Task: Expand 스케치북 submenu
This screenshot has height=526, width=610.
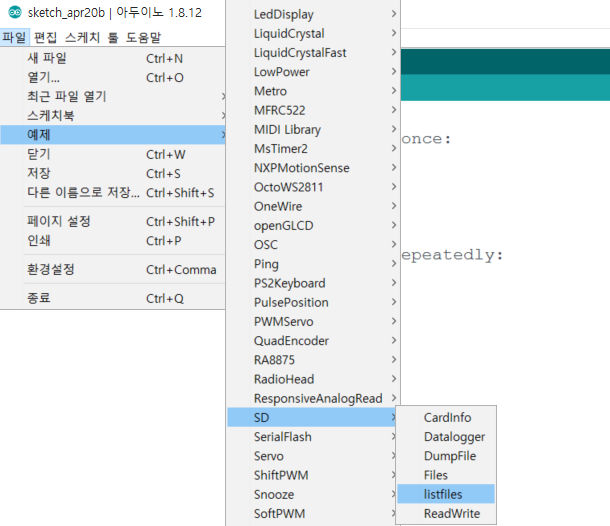Action: [113, 116]
